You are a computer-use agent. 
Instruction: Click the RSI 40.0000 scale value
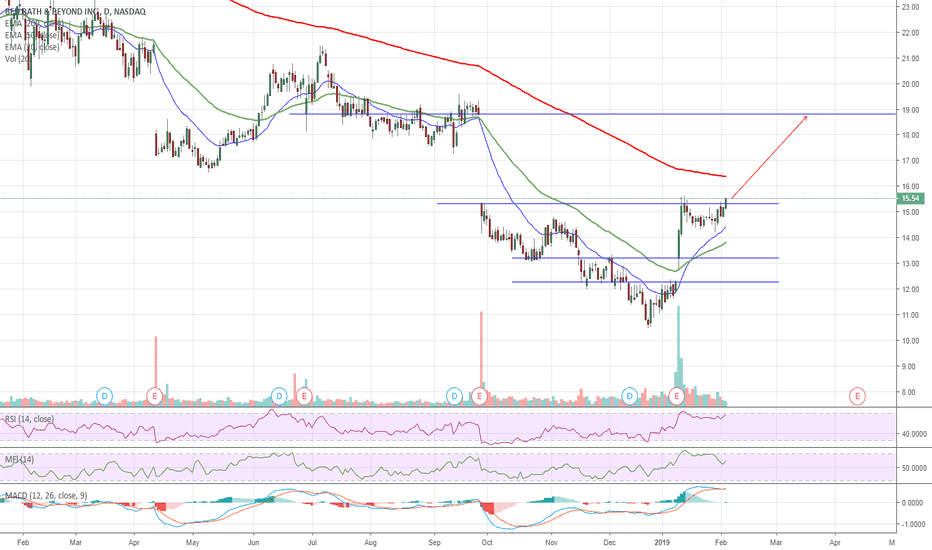914,434
